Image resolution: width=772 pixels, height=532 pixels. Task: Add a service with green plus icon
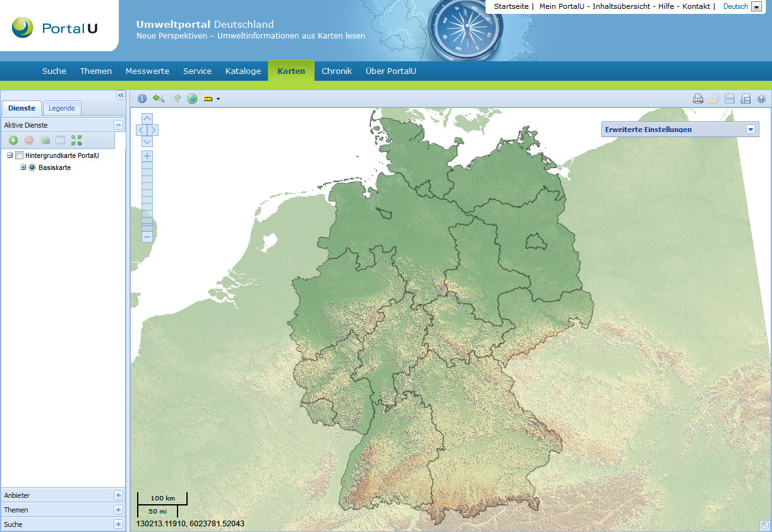(x=13, y=140)
